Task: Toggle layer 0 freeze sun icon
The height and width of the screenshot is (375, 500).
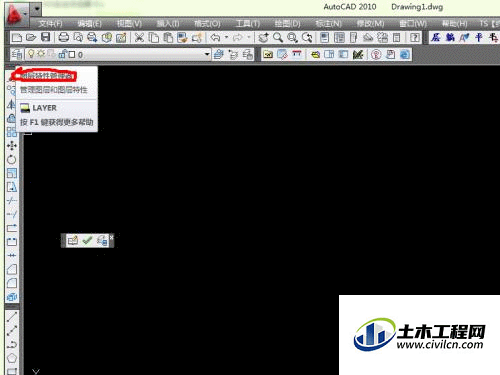Action: tap(41, 54)
